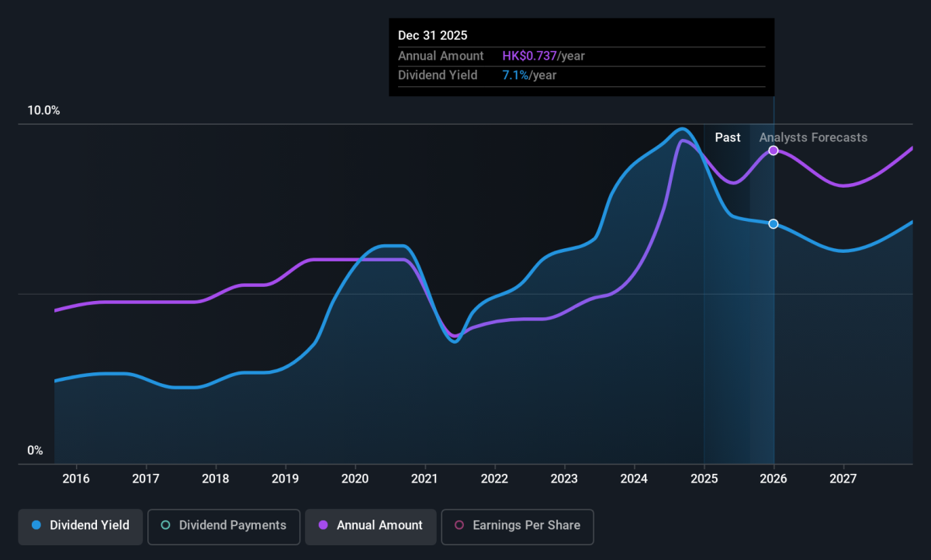Screen dimensions: 931x560
Task: Click the 2016 x-axis year label
Action: [76, 478]
